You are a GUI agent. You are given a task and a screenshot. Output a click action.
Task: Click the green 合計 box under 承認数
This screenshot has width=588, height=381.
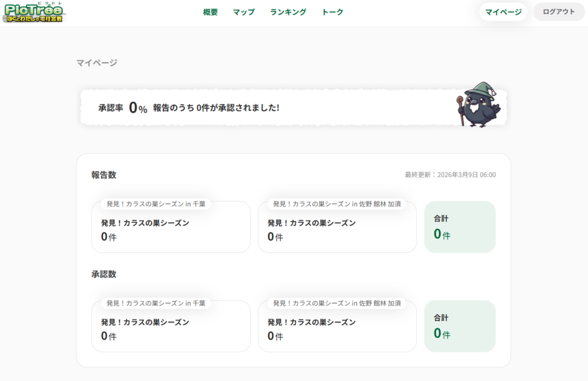click(460, 326)
